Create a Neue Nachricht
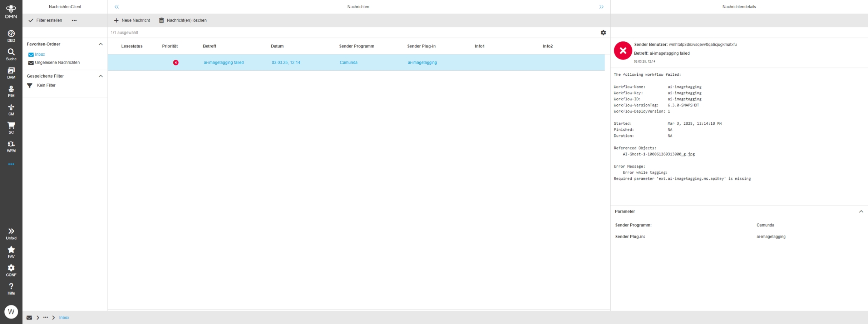Viewport: 868px width, 324px height. 132,20
